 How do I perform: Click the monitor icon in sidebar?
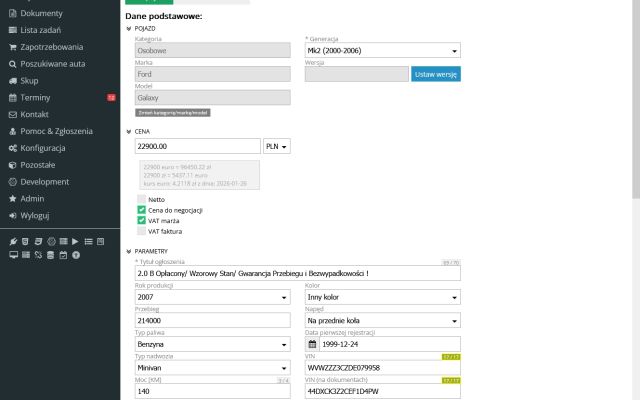[x=13, y=254]
